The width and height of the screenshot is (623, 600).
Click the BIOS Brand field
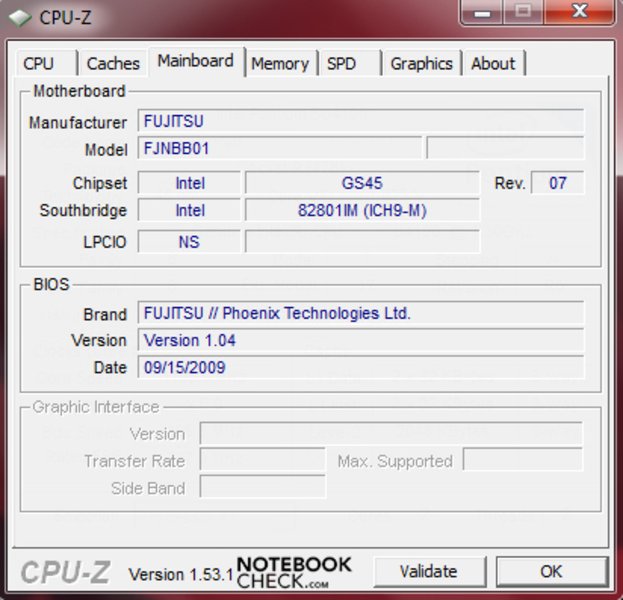coord(361,313)
